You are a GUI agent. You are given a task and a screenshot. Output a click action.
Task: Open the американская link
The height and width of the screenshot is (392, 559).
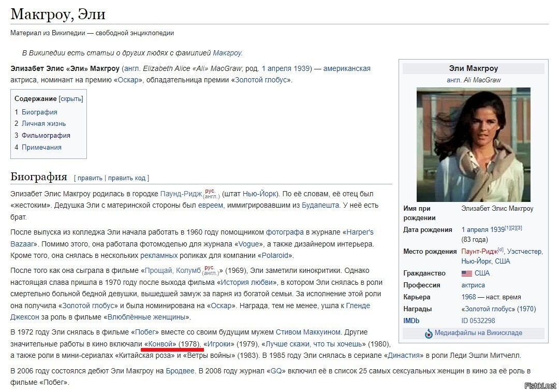coord(346,68)
